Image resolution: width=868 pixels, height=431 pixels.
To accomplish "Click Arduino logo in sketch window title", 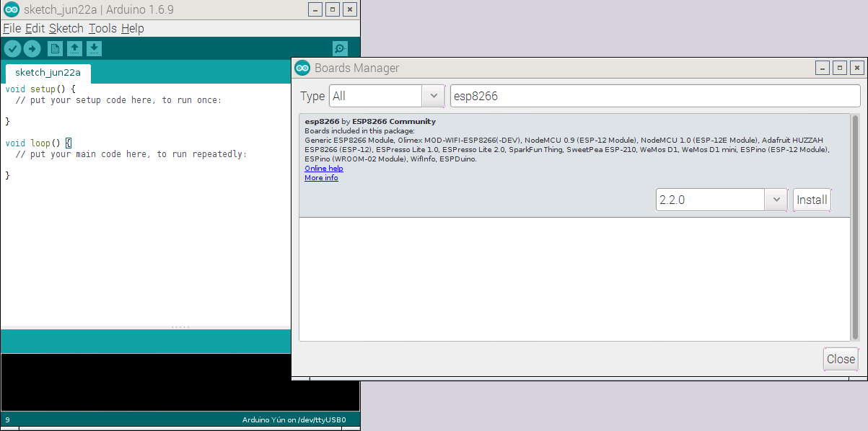I will coord(12,10).
